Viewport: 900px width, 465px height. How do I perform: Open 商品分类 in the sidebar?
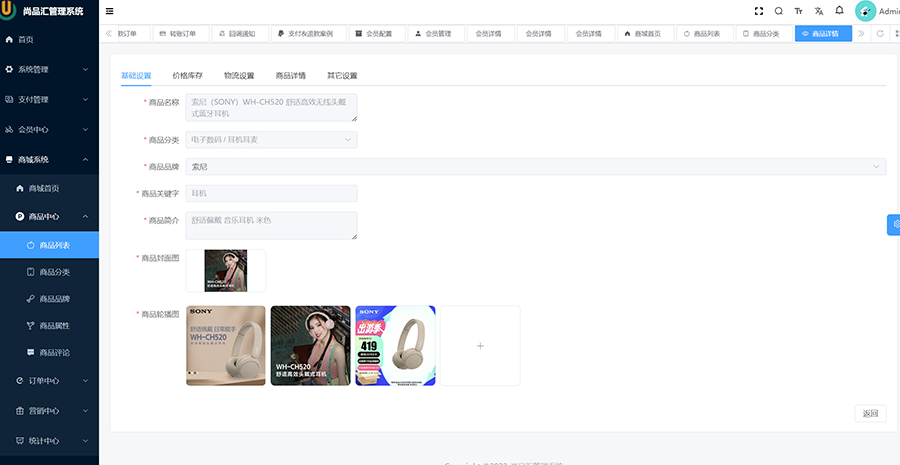tap(49, 272)
